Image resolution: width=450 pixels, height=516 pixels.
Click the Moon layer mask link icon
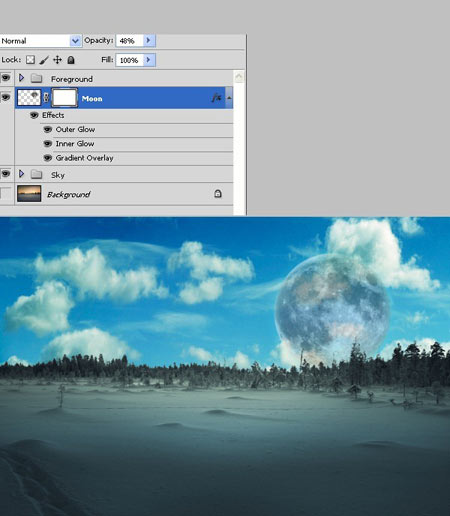point(46,98)
